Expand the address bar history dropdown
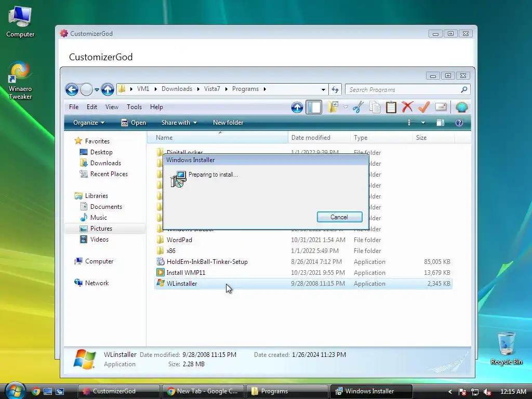532x399 pixels. 323,89
